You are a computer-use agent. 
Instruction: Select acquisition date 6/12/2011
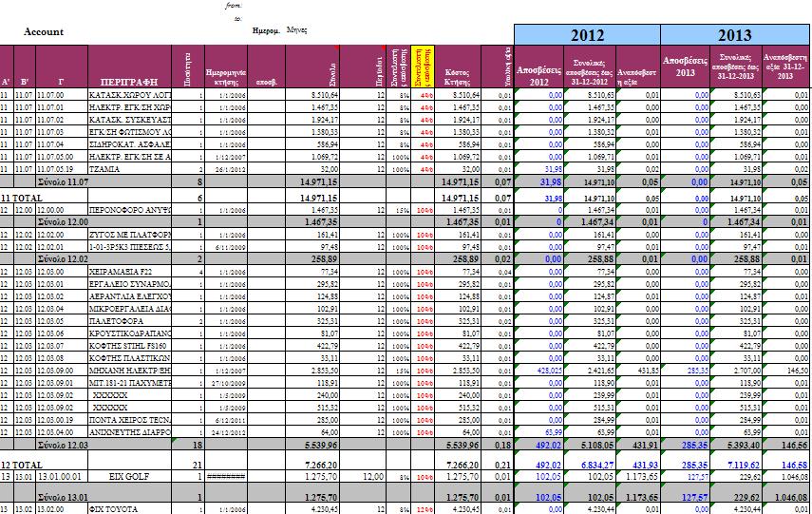point(226,420)
